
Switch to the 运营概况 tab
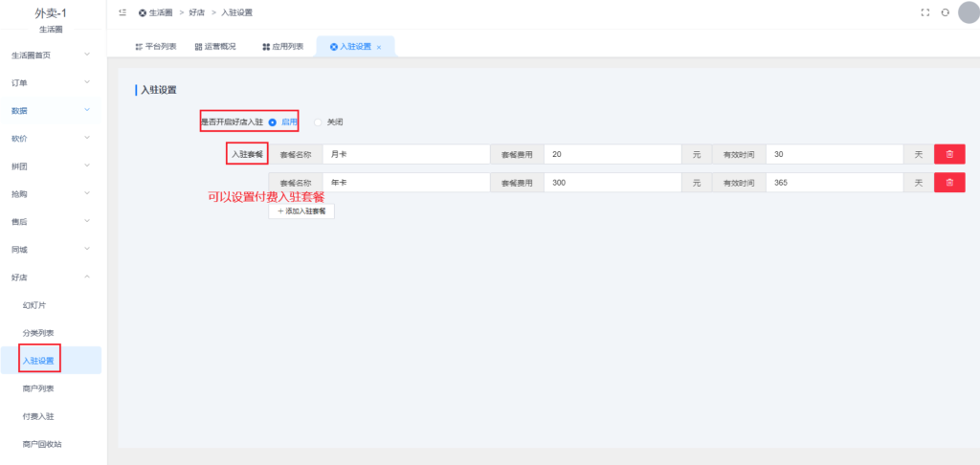(x=214, y=46)
